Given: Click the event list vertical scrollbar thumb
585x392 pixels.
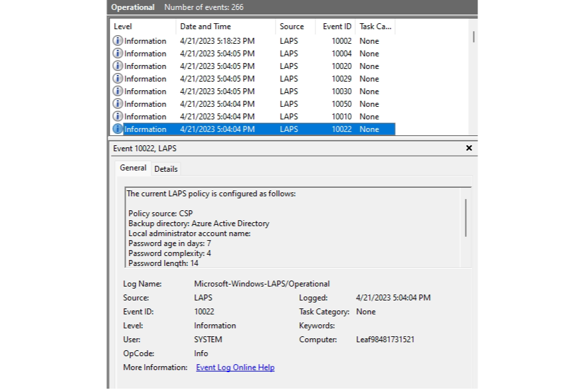Looking at the screenshot, I should coord(473,37).
